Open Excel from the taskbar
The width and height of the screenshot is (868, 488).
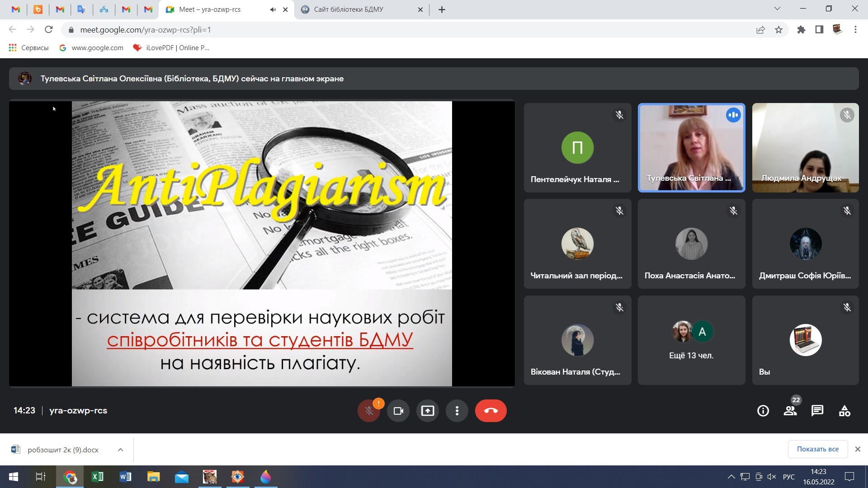(x=98, y=477)
